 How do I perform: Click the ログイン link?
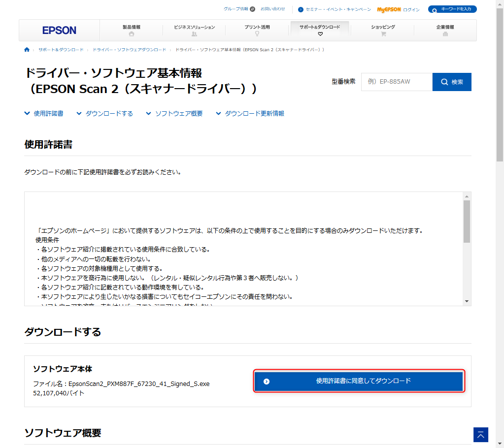tap(411, 10)
